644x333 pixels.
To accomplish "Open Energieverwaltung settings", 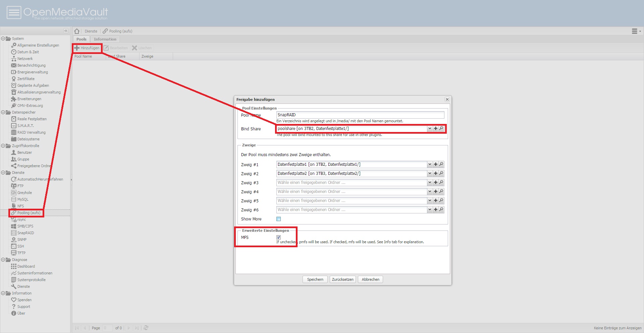I will click(x=33, y=72).
